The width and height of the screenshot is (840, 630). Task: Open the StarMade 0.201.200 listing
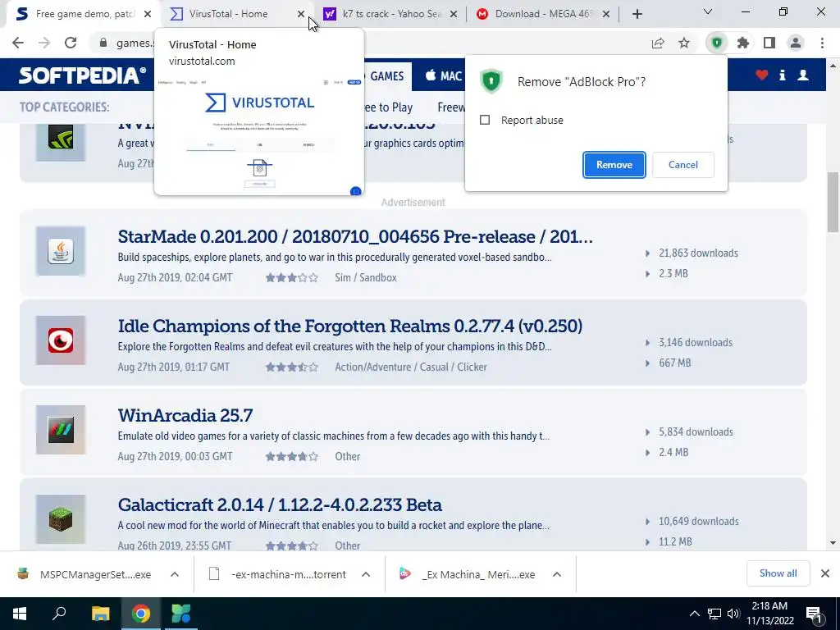(355, 236)
